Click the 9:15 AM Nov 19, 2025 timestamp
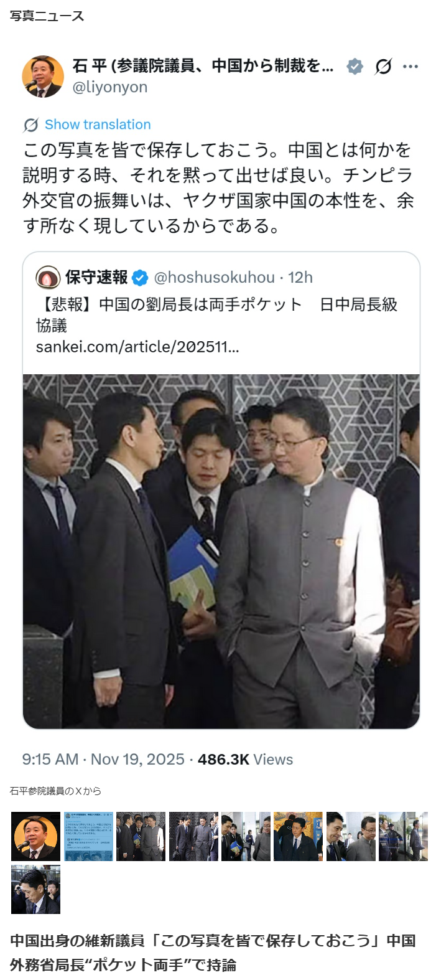 (x=103, y=760)
